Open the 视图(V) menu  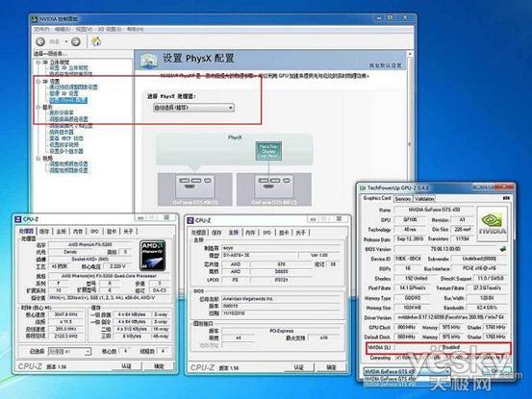(84, 30)
